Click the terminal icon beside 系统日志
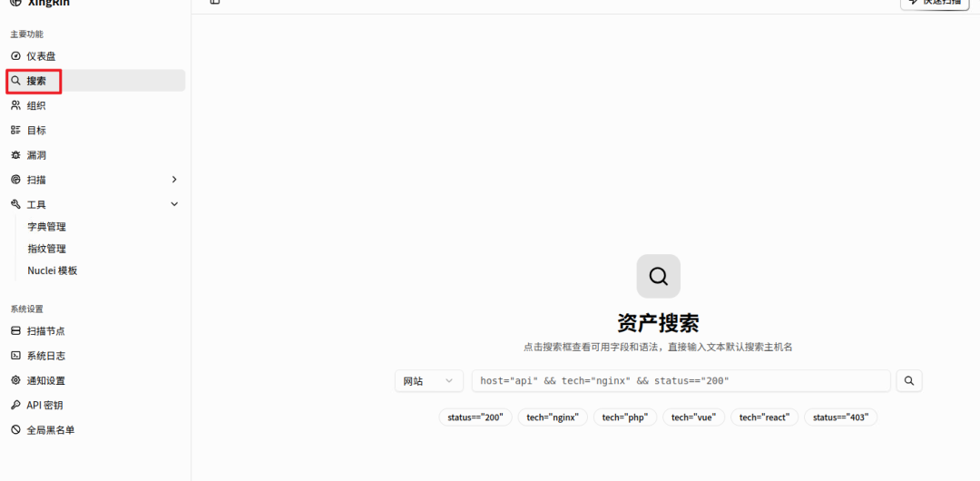Image resolution: width=980 pixels, height=481 pixels. point(16,355)
